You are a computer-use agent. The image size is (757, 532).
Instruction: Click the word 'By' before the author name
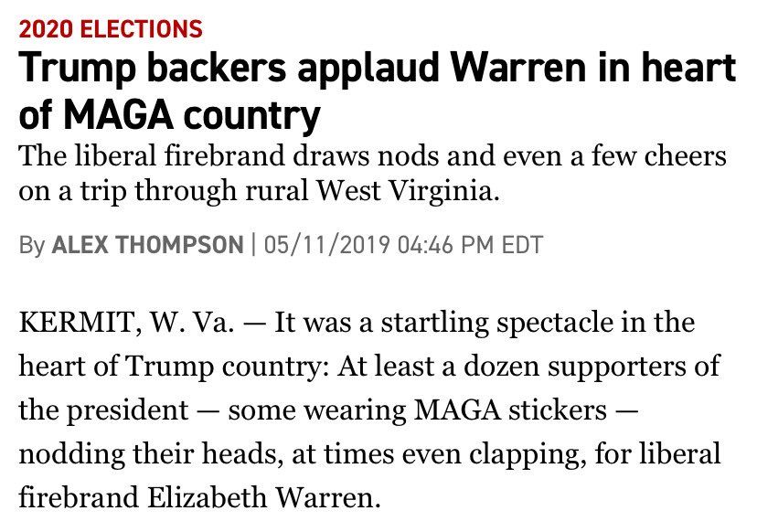32,245
